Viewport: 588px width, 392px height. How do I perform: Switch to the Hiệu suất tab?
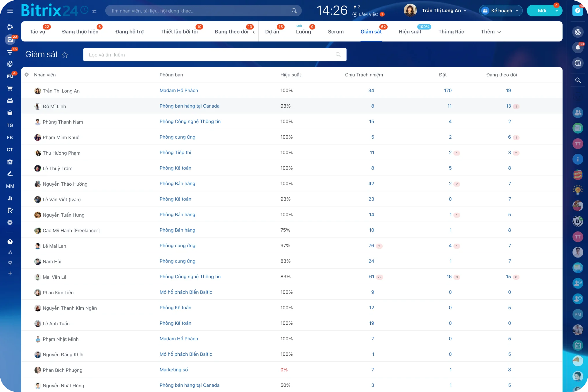coord(410,32)
